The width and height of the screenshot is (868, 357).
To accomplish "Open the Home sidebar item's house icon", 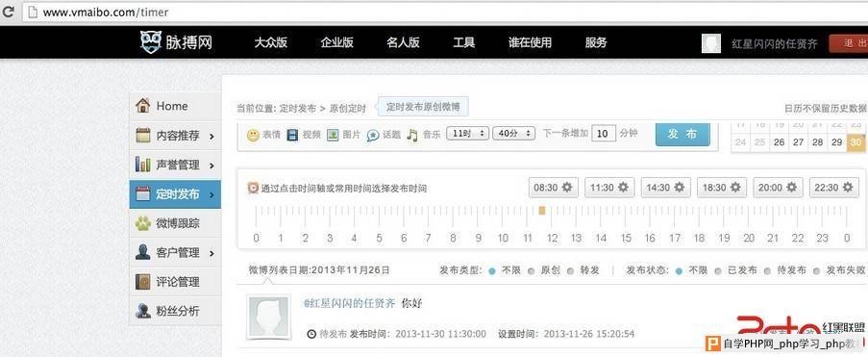I will pyautogui.click(x=143, y=105).
